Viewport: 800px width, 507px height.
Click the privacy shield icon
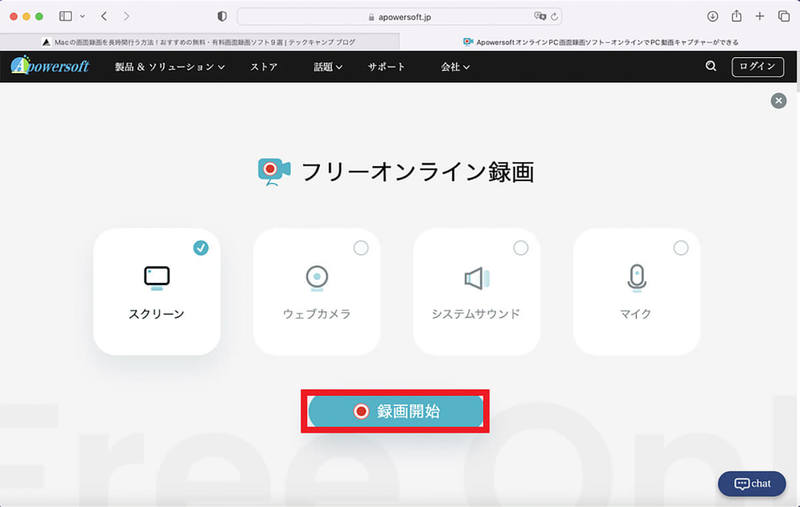[x=222, y=16]
